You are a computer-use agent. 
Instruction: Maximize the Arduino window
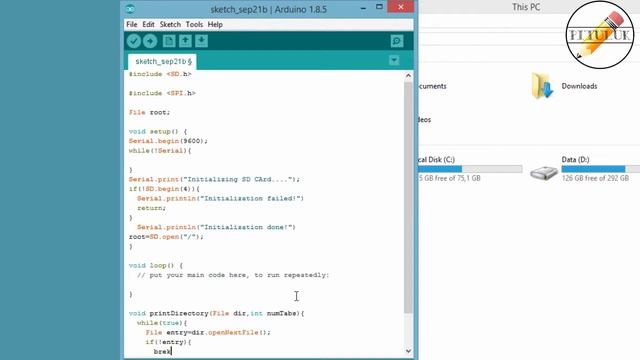pyautogui.click(x=379, y=7)
